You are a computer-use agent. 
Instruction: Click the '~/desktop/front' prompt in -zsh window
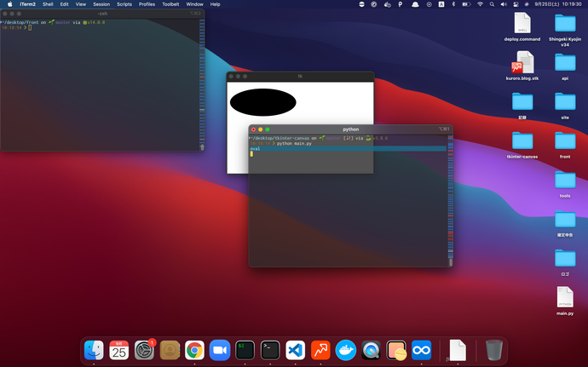point(20,22)
